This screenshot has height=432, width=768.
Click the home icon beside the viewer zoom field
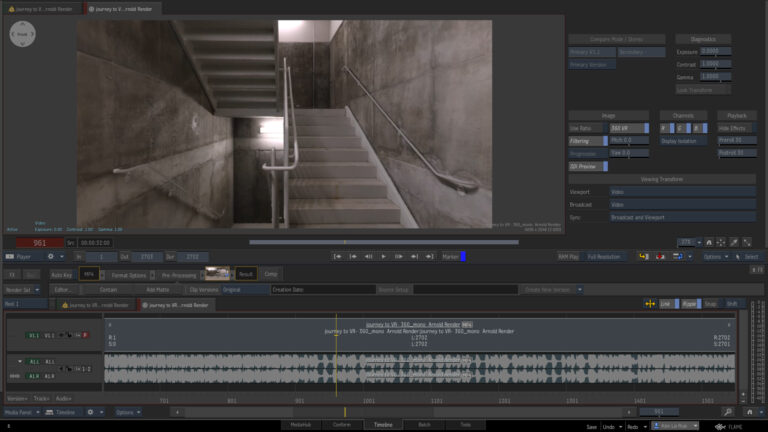click(x=709, y=242)
